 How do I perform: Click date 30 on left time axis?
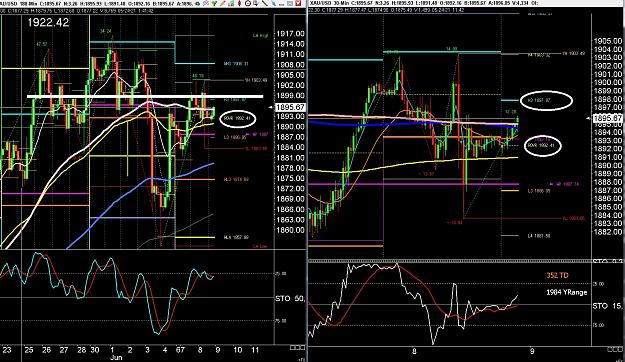(x=94, y=350)
